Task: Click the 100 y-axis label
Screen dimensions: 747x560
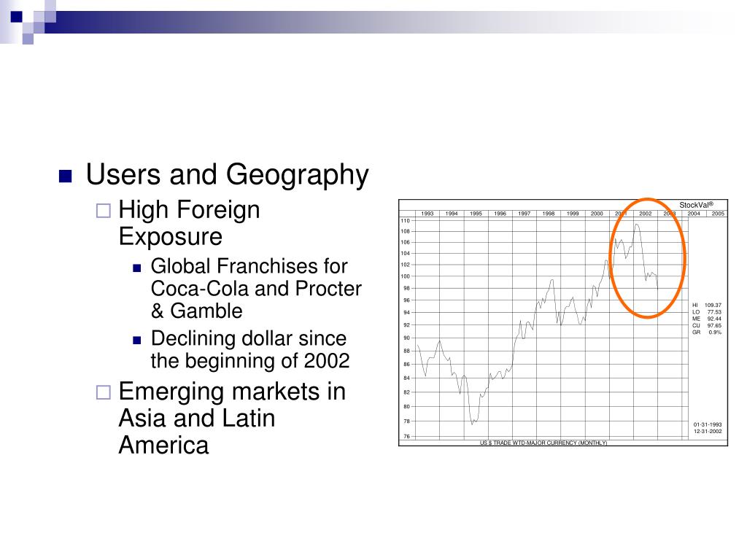Action: pyautogui.click(x=405, y=276)
